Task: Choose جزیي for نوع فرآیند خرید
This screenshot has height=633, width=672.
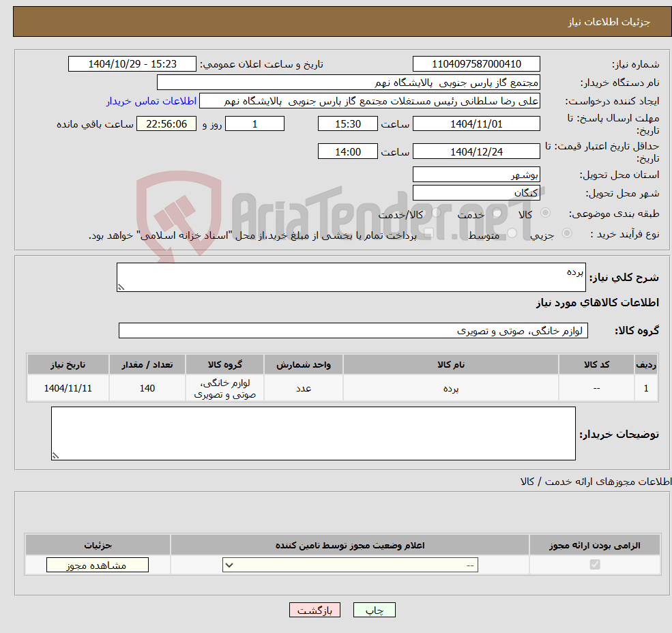Action: 566,232
